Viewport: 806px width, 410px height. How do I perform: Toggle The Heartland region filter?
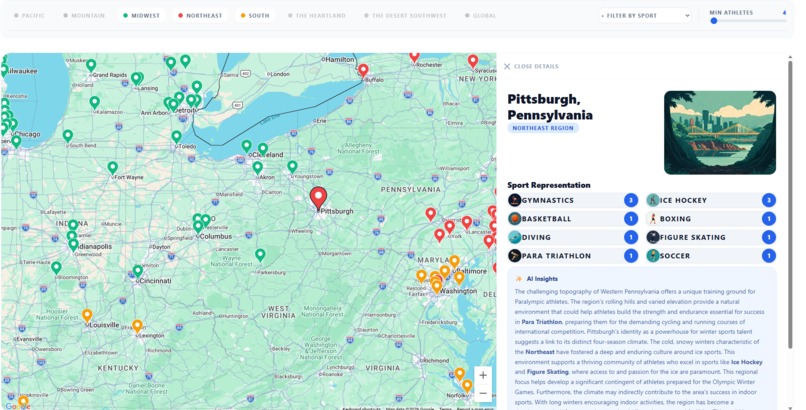click(x=316, y=15)
